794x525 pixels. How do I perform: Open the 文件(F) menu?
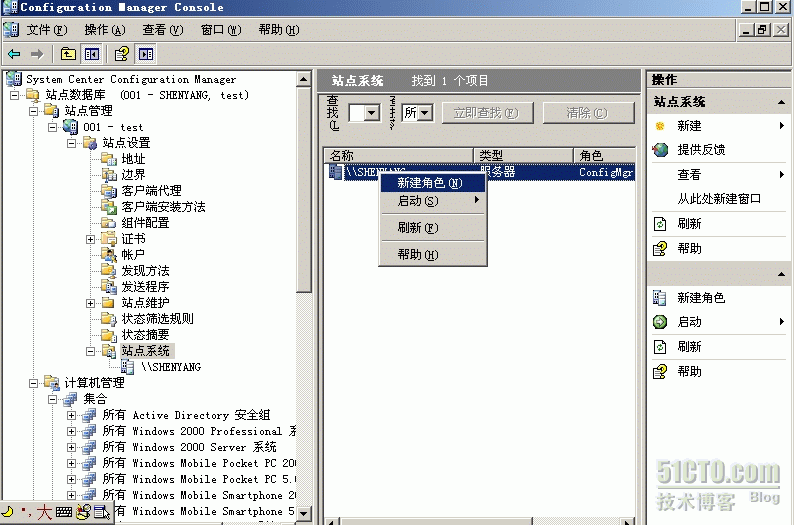(46, 30)
